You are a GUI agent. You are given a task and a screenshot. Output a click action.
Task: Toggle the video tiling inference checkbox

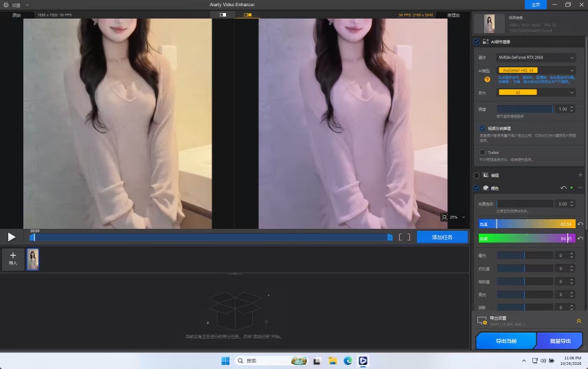pyautogui.click(x=483, y=128)
